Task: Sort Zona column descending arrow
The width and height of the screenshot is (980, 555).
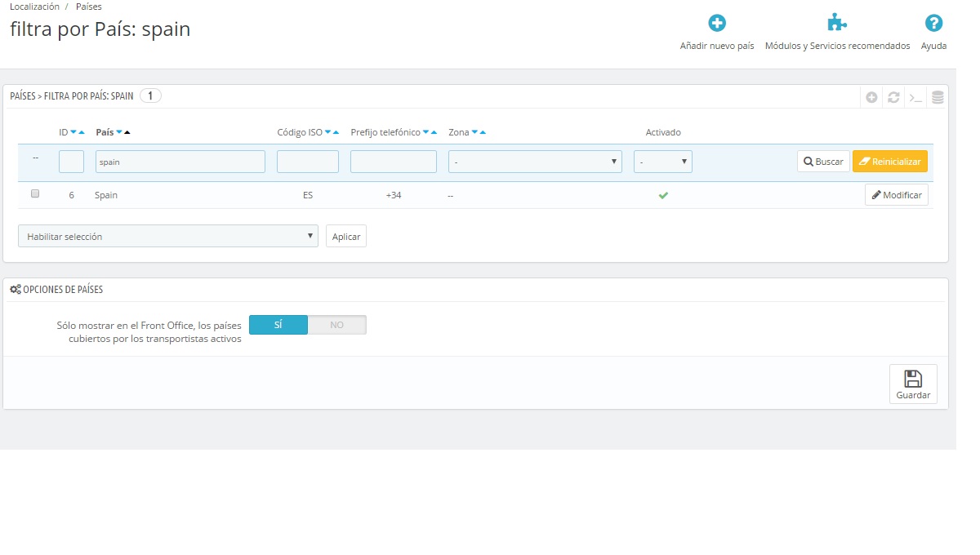Action: pyautogui.click(x=474, y=132)
